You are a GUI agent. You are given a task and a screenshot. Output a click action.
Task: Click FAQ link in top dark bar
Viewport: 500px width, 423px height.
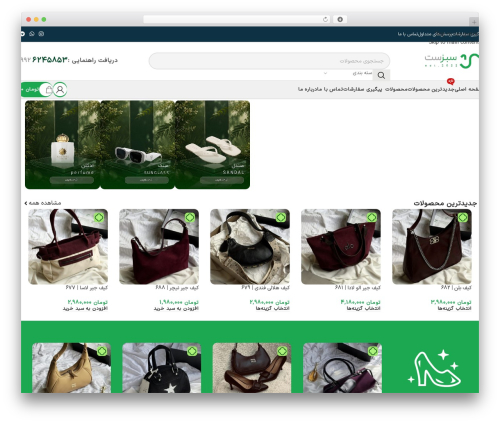pos(437,34)
